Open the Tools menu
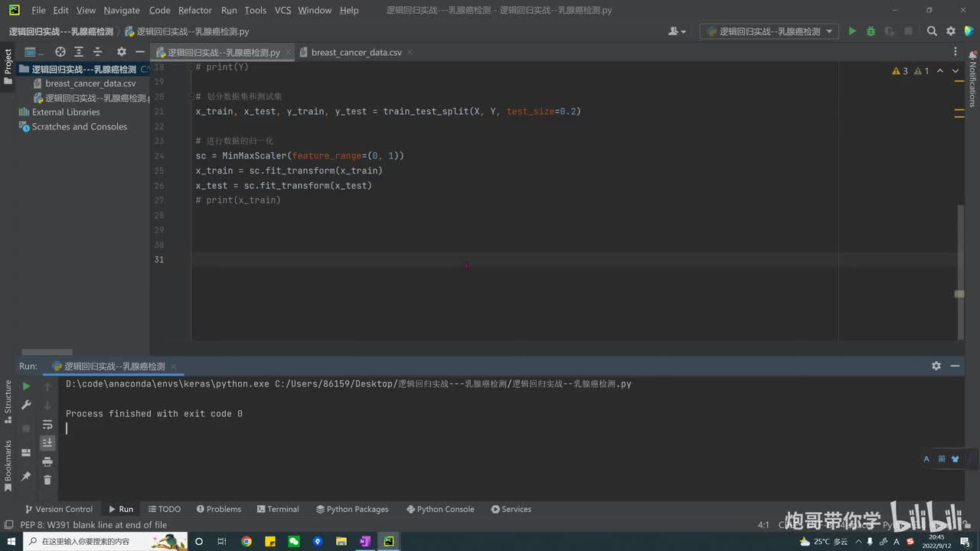 pos(256,10)
